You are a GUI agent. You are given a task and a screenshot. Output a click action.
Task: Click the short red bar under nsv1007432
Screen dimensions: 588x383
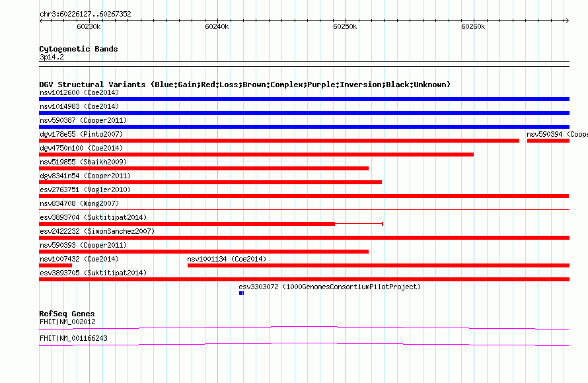(55, 265)
